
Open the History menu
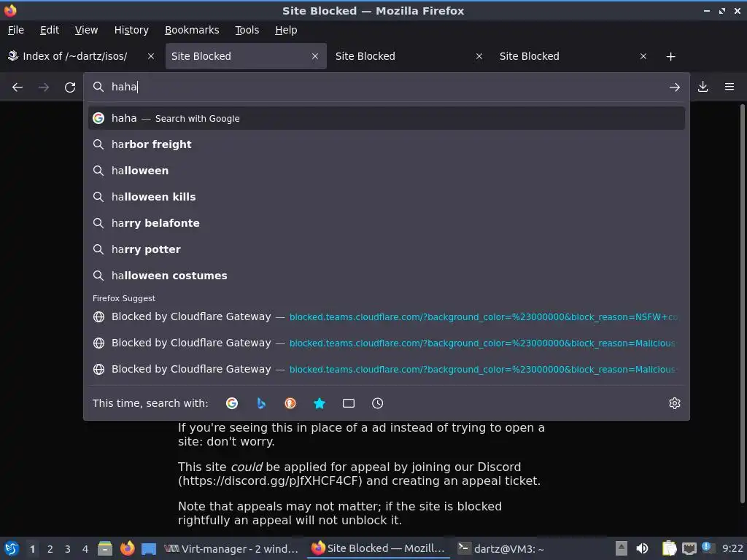pyautogui.click(x=131, y=30)
